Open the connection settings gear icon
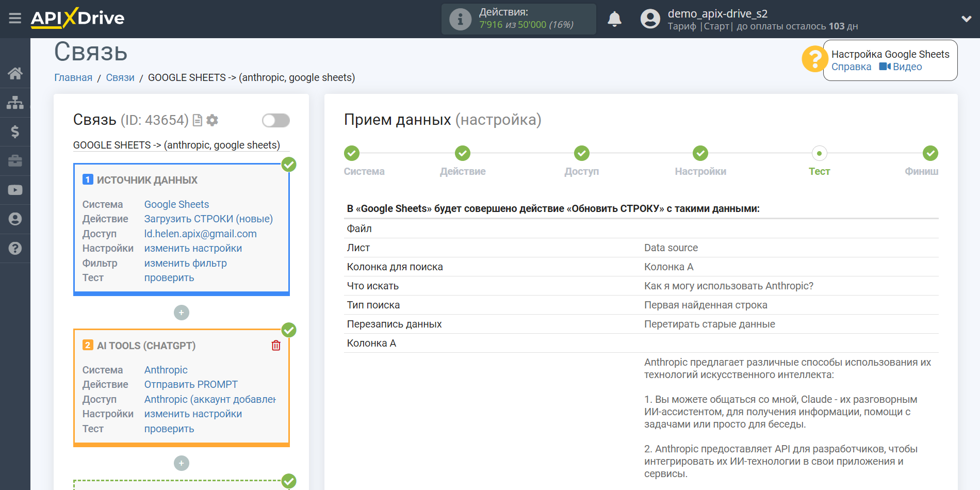 pos(212,120)
